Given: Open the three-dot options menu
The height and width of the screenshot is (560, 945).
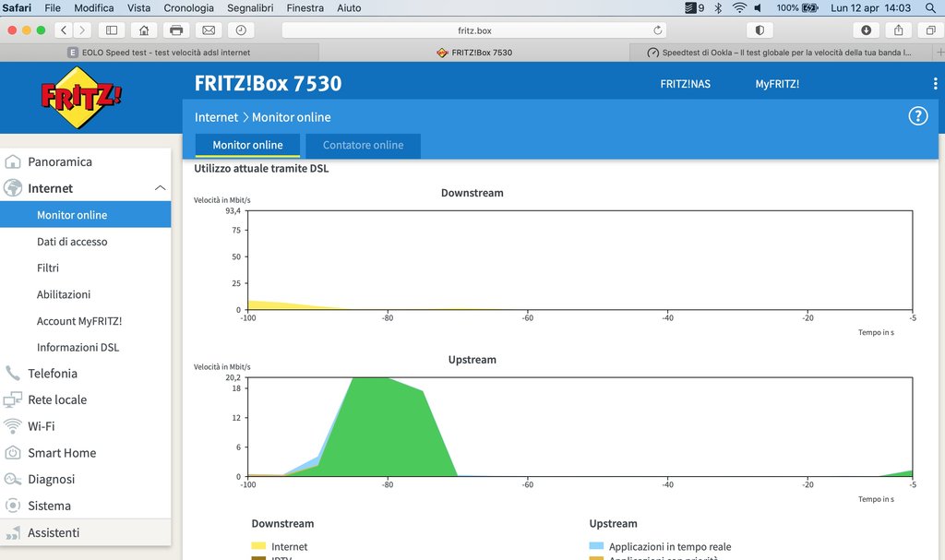Looking at the screenshot, I should point(935,84).
